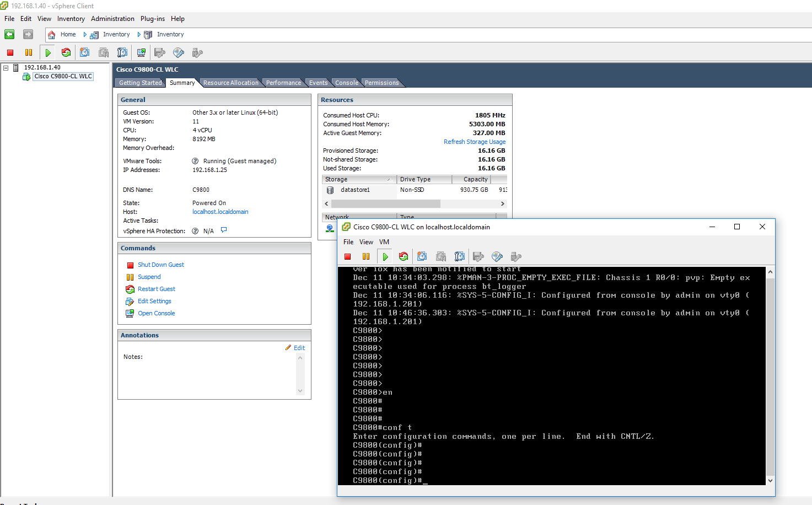The height and width of the screenshot is (505, 812).
Task: Open Snapshot Manager from the toolbar
Action: (122, 52)
